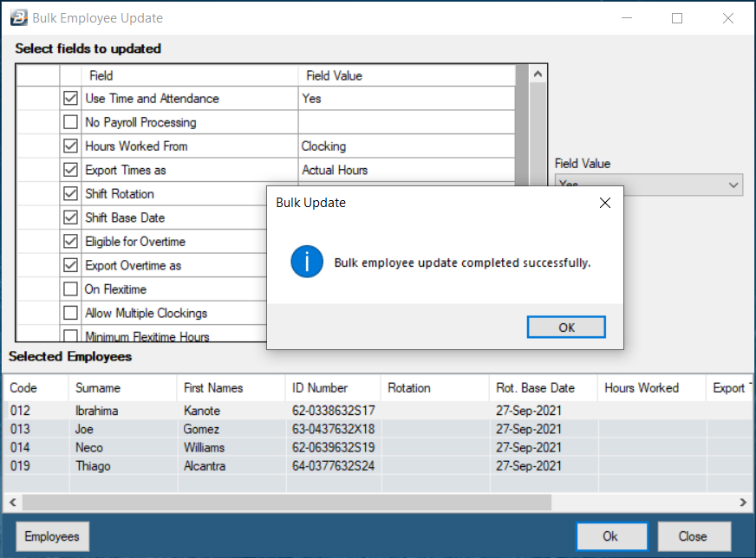Sort by the Rot. Base Date column header

544,388
